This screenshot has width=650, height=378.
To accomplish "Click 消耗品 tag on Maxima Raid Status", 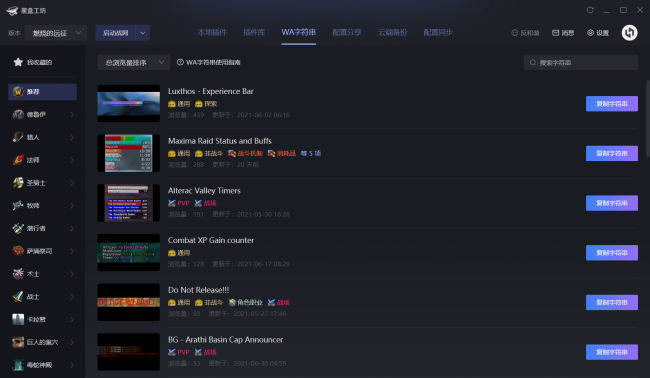I will (x=282, y=153).
